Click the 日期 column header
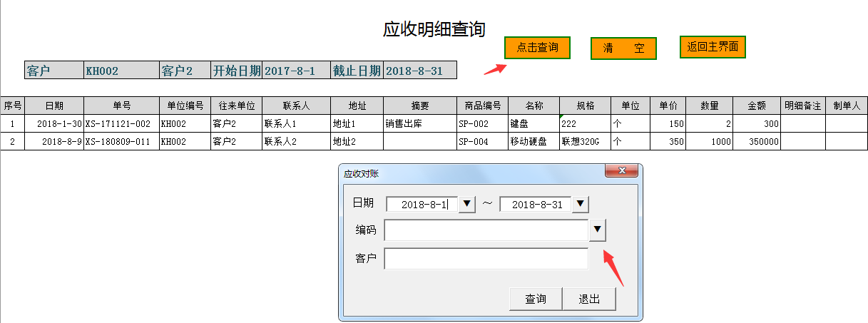This screenshot has height=323, width=868. [x=54, y=106]
